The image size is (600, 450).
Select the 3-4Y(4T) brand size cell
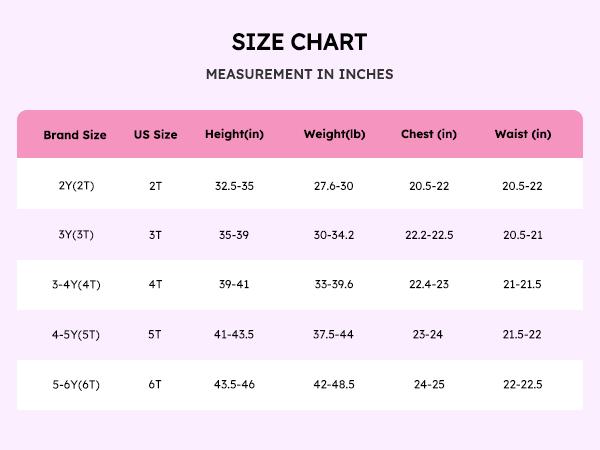(75, 285)
